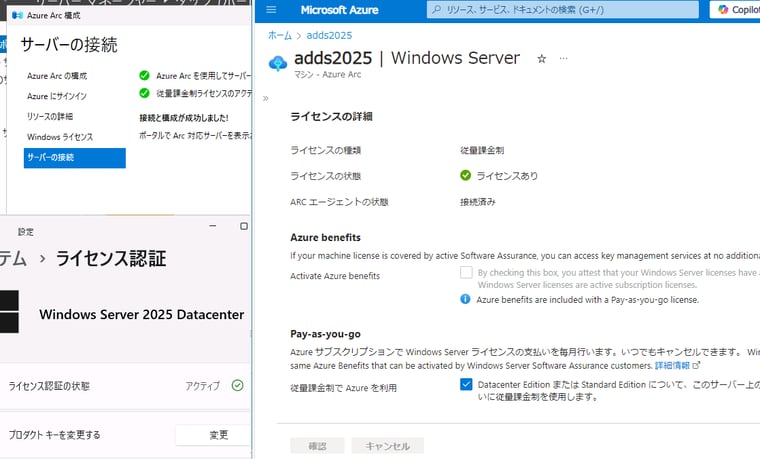Viewport: 760px width, 459px height.
Task: Open Copilot in the Azure header
Action: (737, 10)
